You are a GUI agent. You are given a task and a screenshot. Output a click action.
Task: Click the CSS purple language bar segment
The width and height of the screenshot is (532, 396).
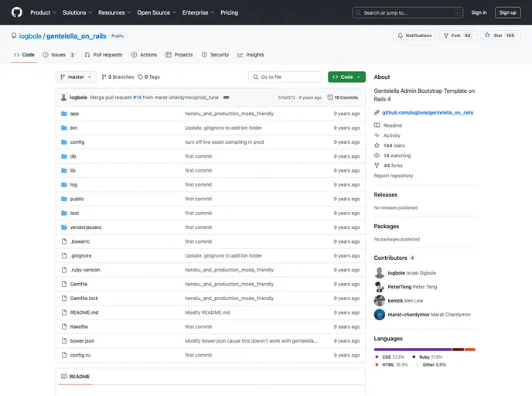(413, 350)
